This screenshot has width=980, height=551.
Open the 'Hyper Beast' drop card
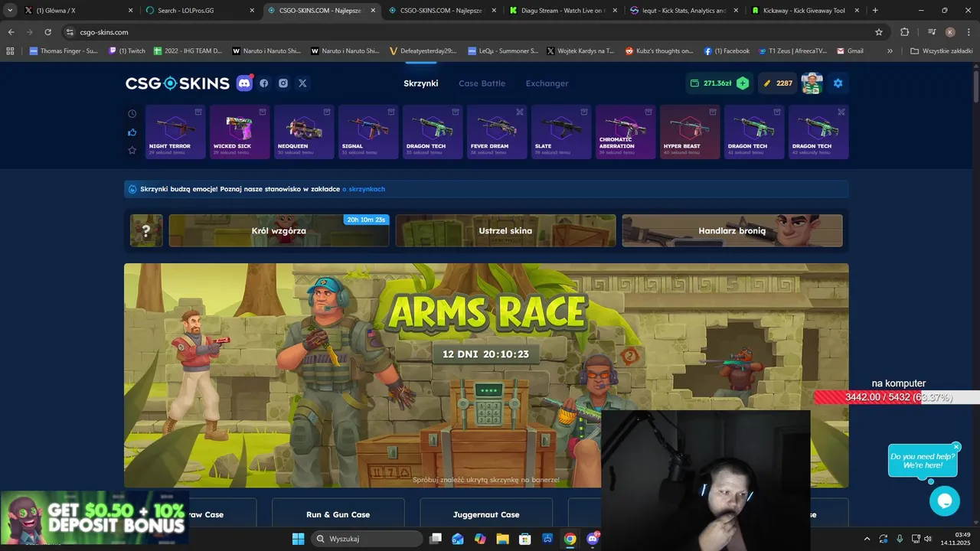(690, 132)
